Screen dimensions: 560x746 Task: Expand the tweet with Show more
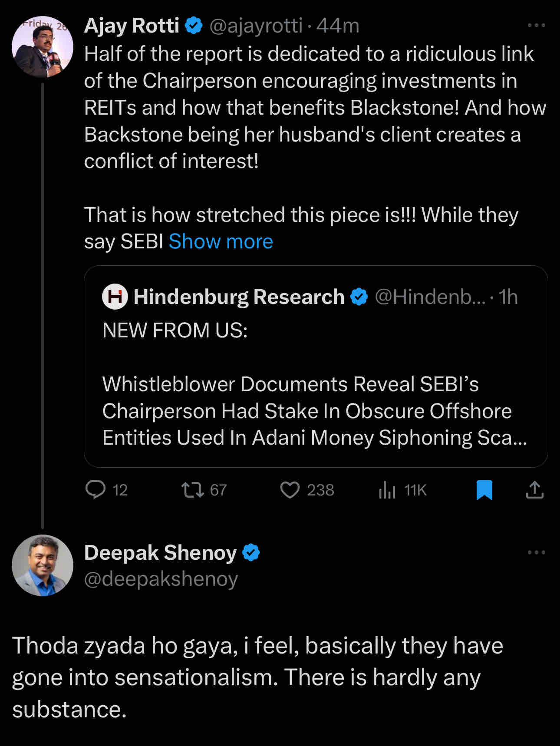[221, 241]
